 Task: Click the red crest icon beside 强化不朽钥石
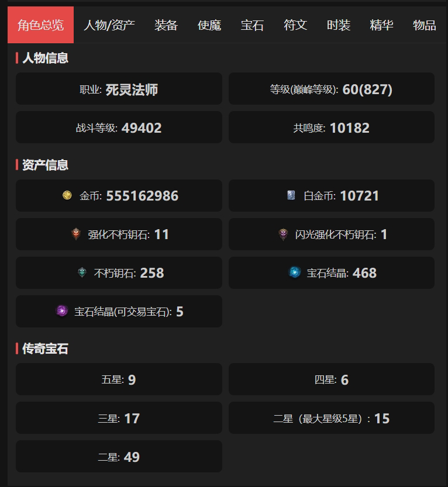point(76,234)
